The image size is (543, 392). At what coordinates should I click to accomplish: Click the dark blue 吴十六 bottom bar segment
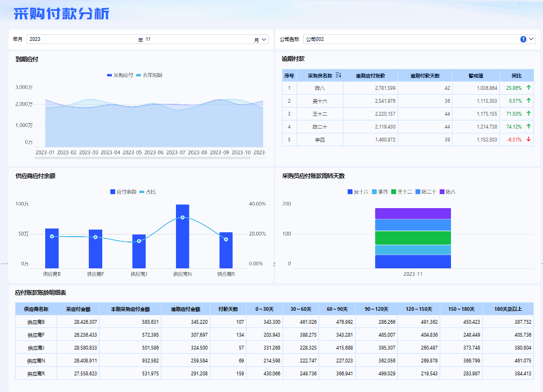coord(413,261)
